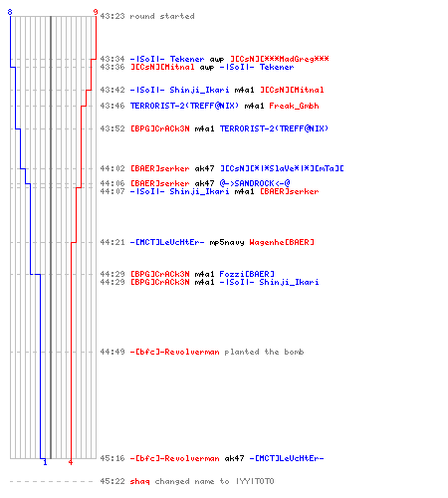Viewport: 448px width, 498px height.
Task: Click TERRORIST-2(TREFF@NIX) at 43:46
Action: (184, 106)
